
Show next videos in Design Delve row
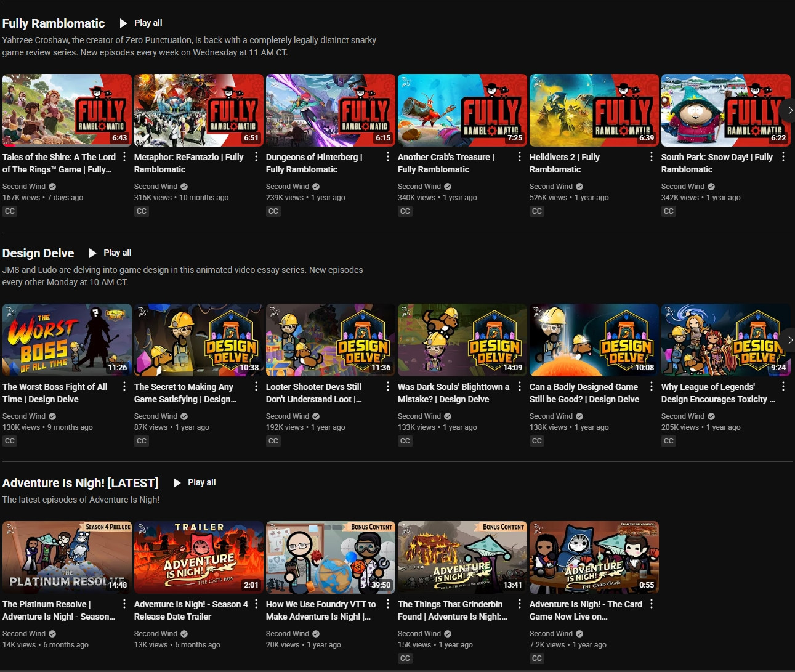789,340
